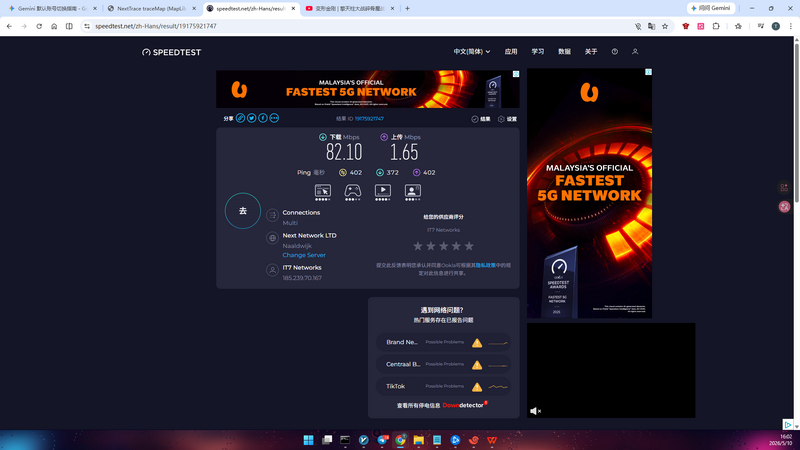Click the Change Server link
Image resolution: width=800 pixels, height=450 pixels.
tap(304, 255)
